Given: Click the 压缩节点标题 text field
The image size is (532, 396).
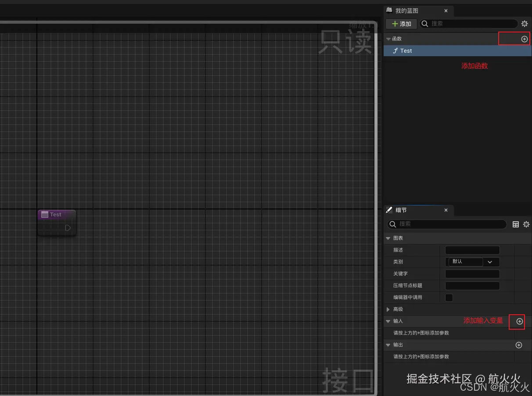Looking at the screenshot, I should coord(473,286).
